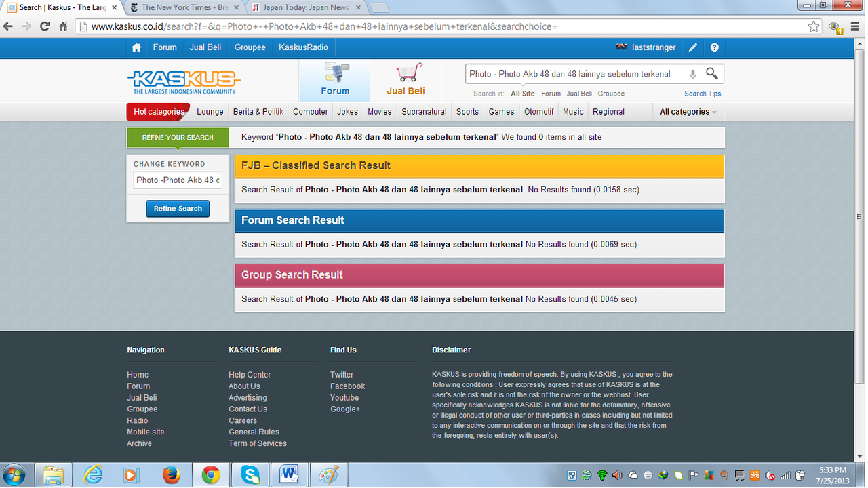Click the Refine Search button
This screenshot has width=868, height=488.
[178, 209]
